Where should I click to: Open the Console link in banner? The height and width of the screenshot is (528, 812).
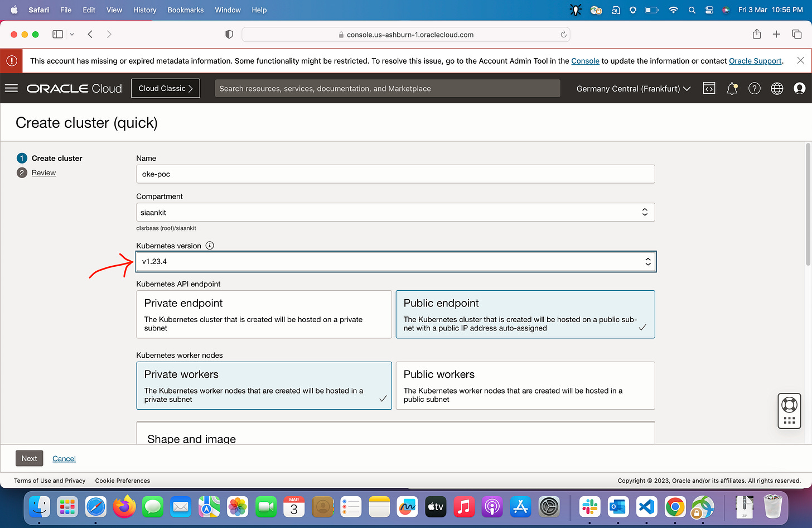pos(585,61)
